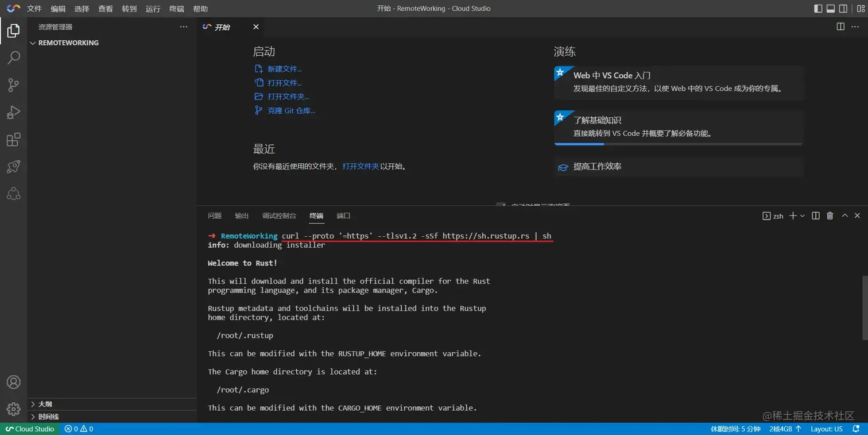The height and width of the screenshot is (435, 868).
Task: Open the Manage gear icon
Action: click(13, 409)
